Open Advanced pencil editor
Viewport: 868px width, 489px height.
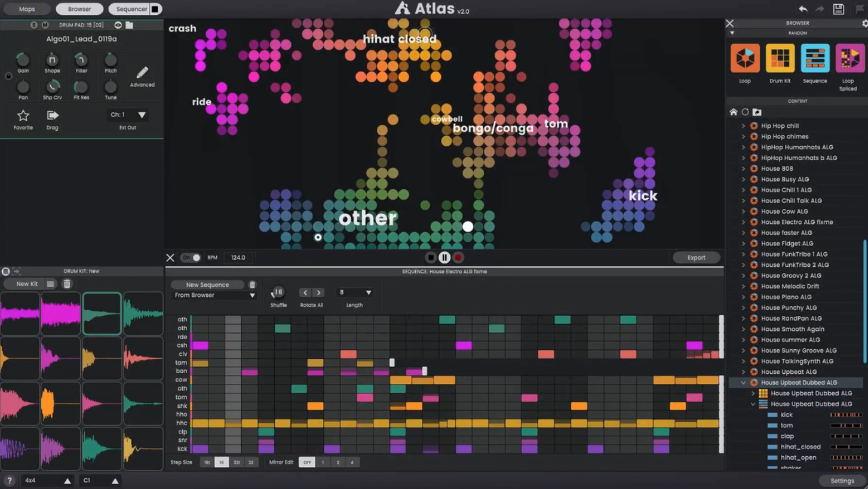point(142,73)
